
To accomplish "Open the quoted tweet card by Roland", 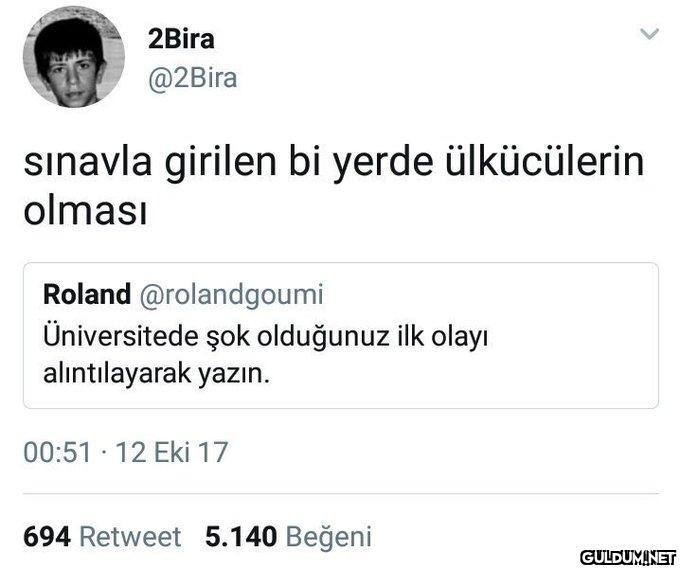I will tap(341, 335).
